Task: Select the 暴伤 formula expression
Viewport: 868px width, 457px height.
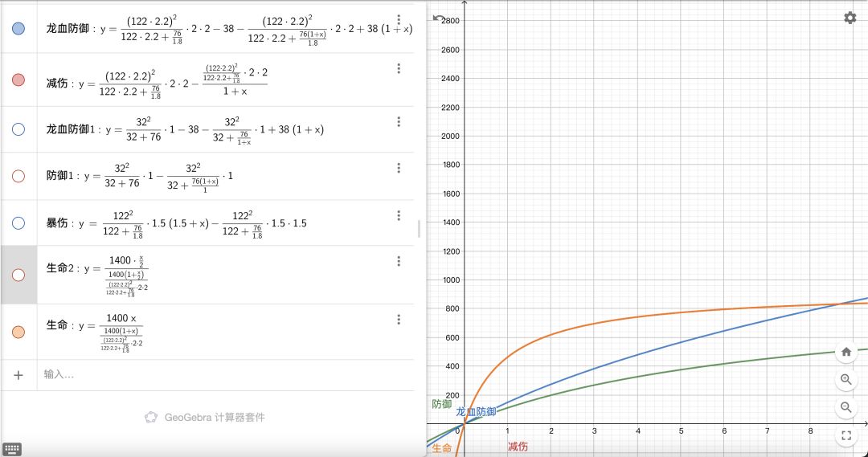Action: [x=176, y=223]
